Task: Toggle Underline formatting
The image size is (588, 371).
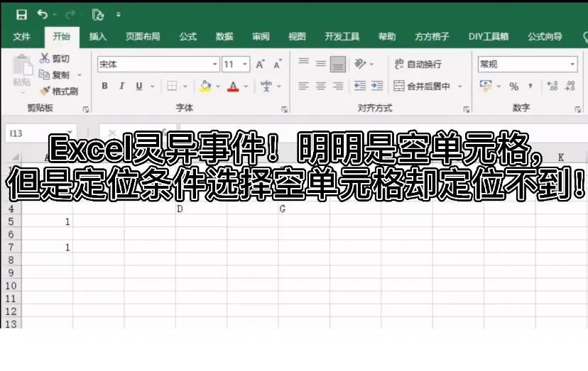Action: [139, 87]
